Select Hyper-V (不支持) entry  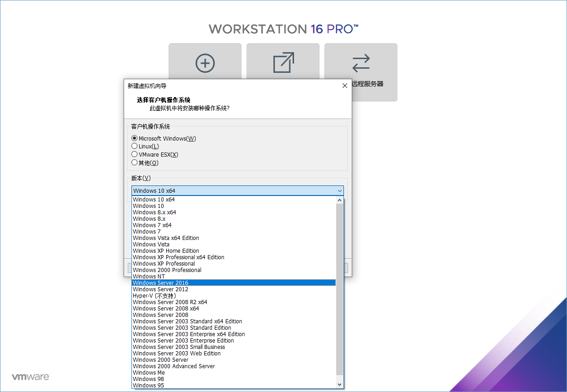[x=234, y=296]
